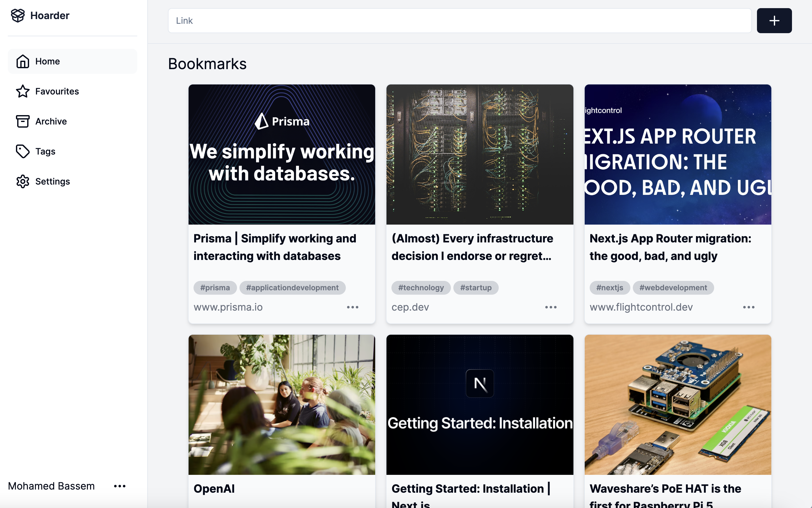Click the Hoarder logo icon

18,15
